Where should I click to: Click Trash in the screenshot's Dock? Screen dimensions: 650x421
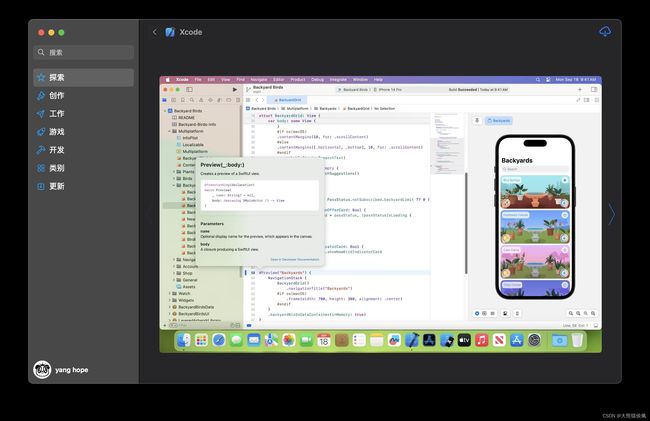577,341
